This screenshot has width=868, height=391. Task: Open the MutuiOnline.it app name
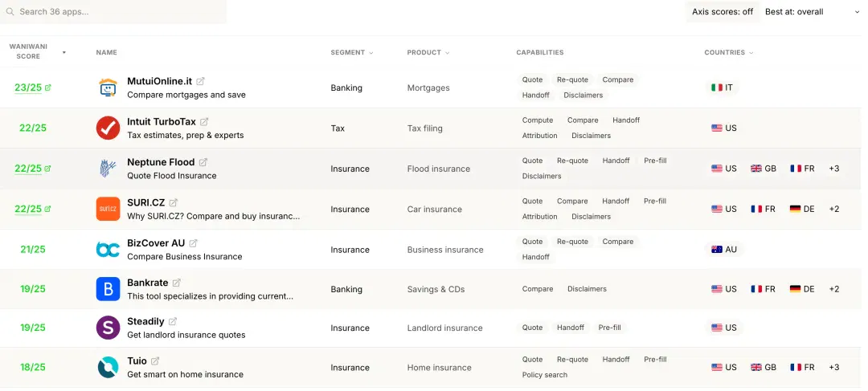tap(159, 81)
